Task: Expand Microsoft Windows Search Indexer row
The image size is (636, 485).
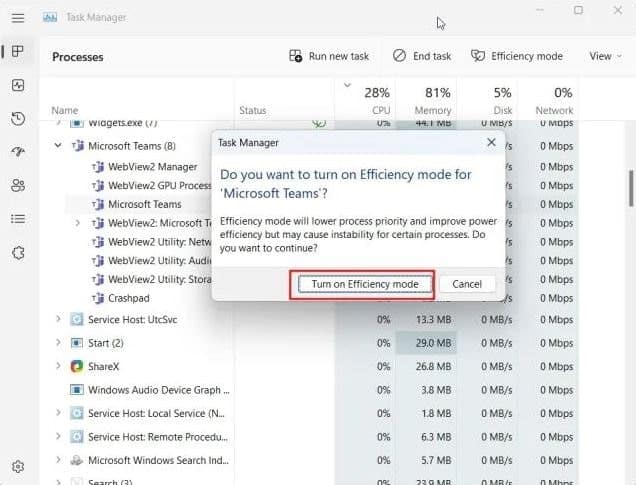Action: 58,460
